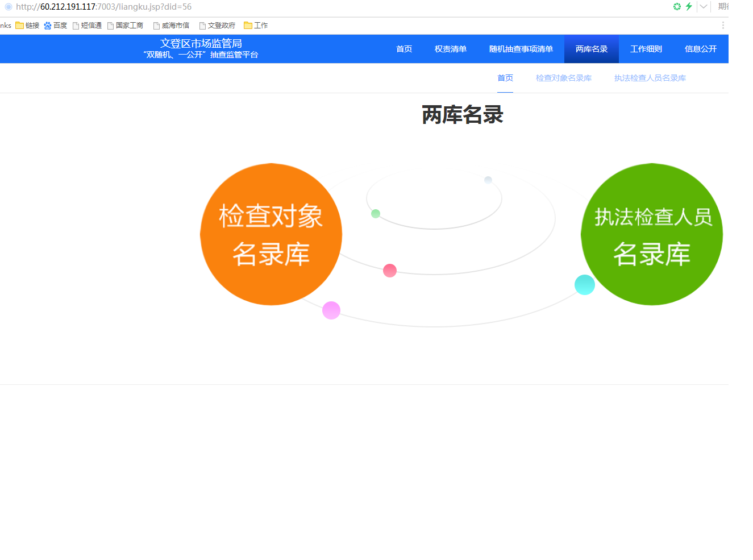The width and height of the screenshot is (753, 560).
Task: Click the green aperture icon in address bar
Action: click(x=677, y=7)
